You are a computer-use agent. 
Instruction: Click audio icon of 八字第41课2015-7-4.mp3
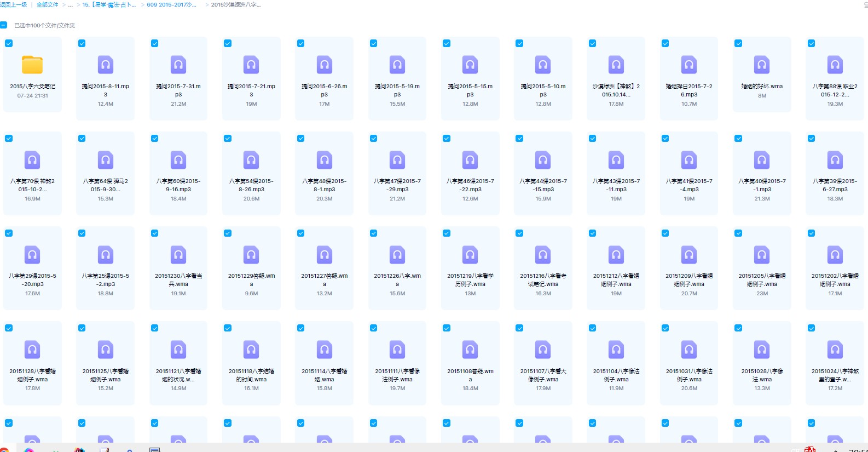[689, 160]
